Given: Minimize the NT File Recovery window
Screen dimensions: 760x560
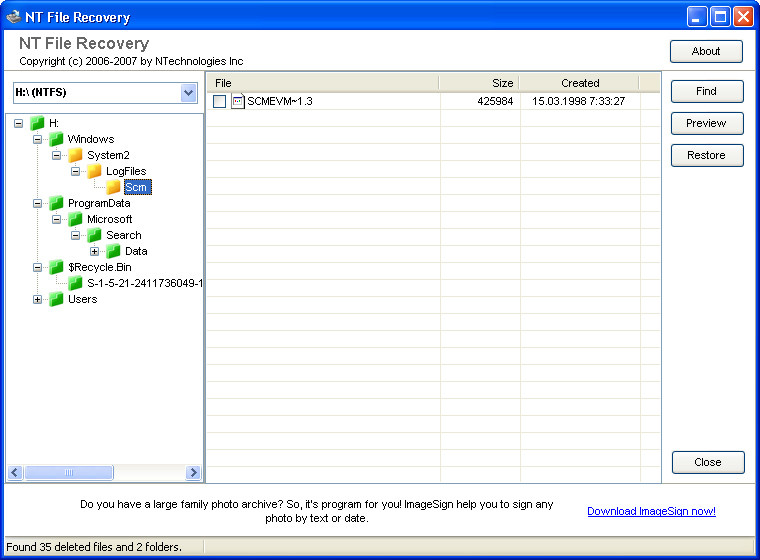Looking at the screenshot, I should coord(697,17).
